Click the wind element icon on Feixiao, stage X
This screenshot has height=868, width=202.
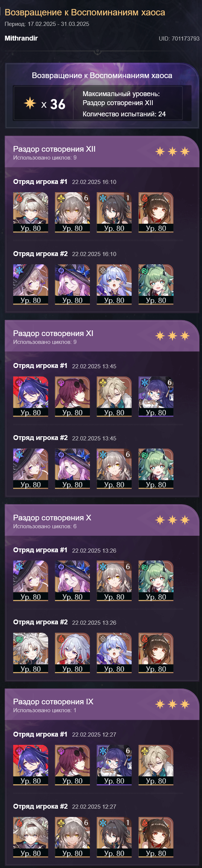coord(18,639)
